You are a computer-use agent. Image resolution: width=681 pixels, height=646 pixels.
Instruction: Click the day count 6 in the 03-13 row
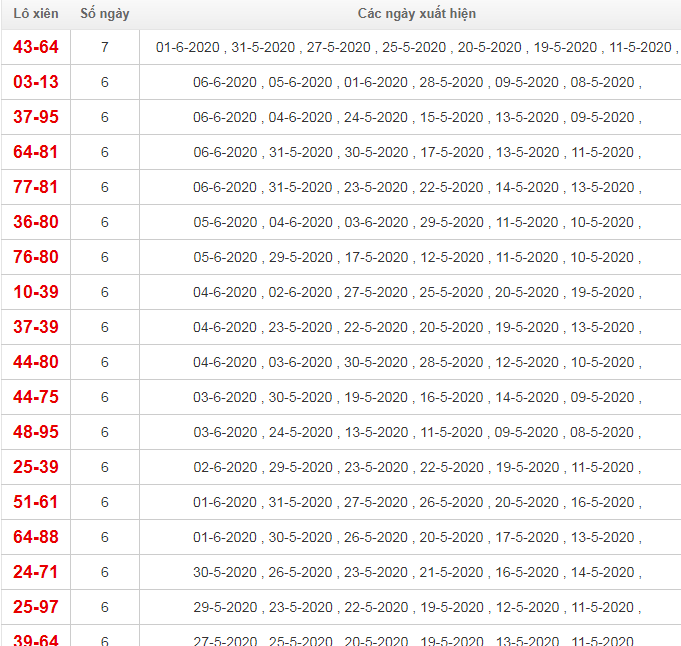pos(105,82)
